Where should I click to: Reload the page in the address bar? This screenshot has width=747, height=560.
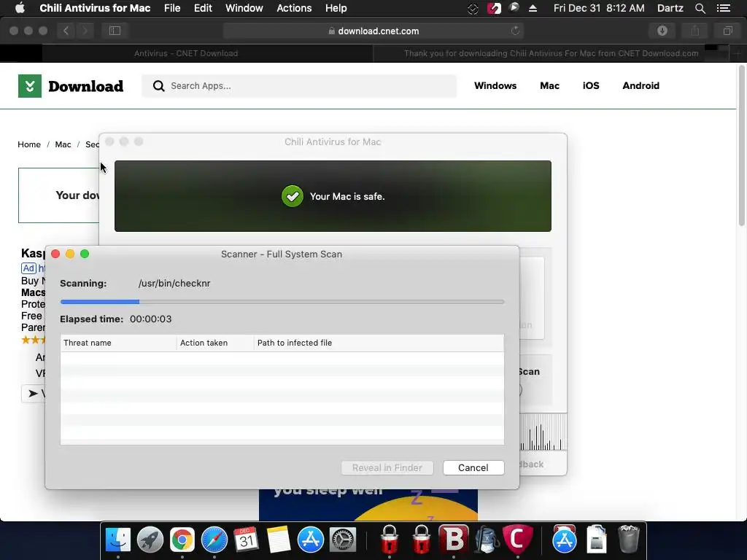click(x=515, y=31)
